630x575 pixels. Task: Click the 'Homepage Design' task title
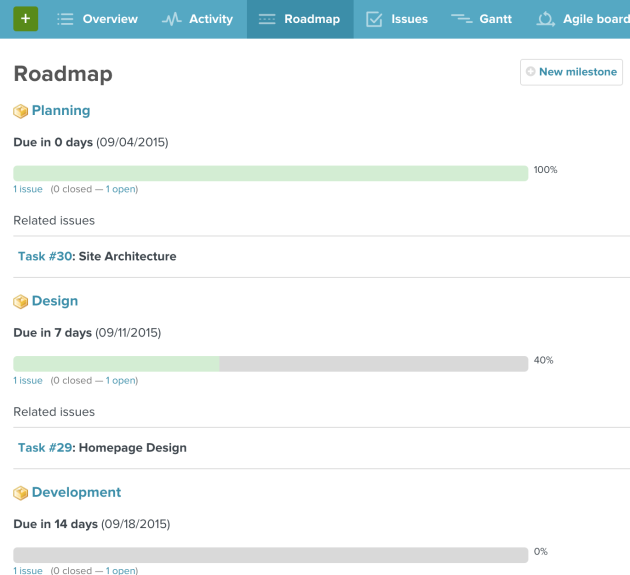133,448
